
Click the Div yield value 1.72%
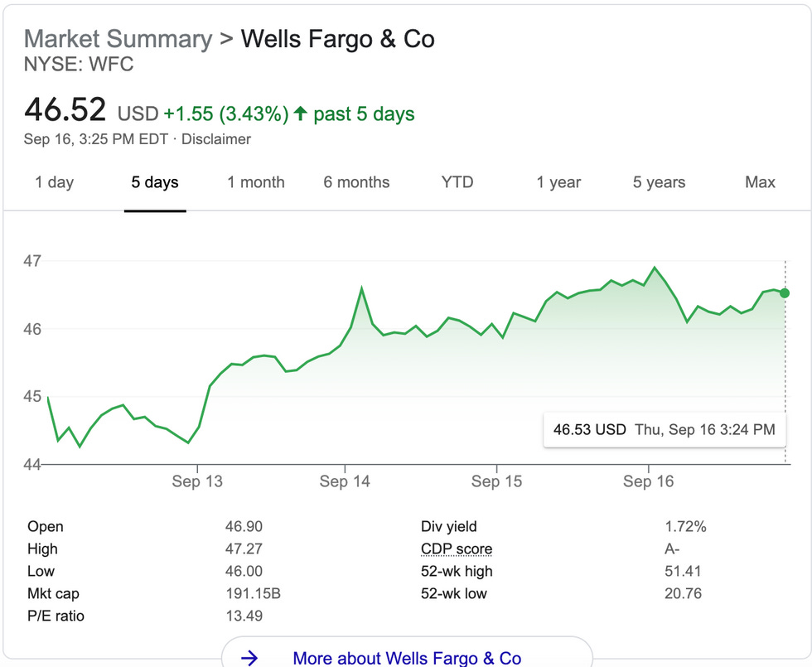[686, 527]
